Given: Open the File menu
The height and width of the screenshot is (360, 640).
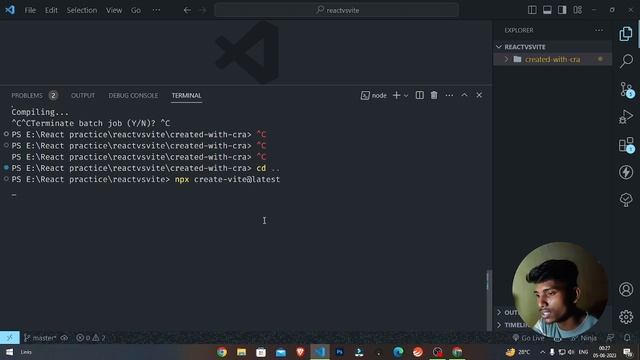Looking at the screenshot, I should [30, 10].
